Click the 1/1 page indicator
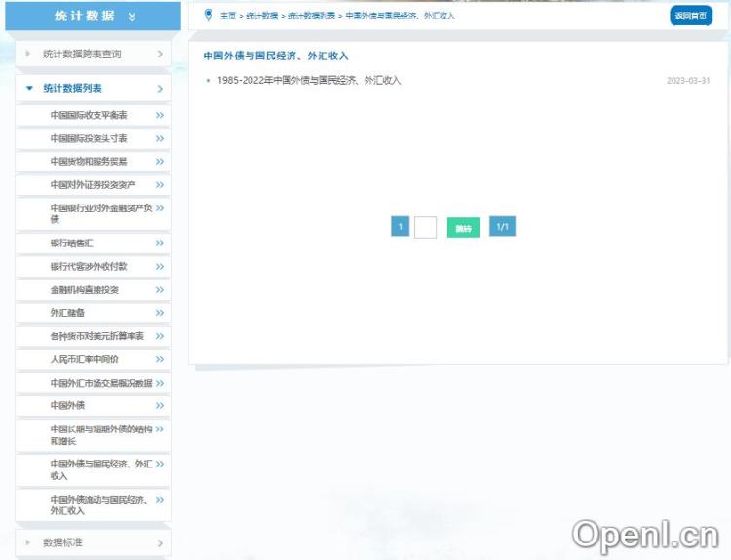Screen dimensions: 731x560 502,226
